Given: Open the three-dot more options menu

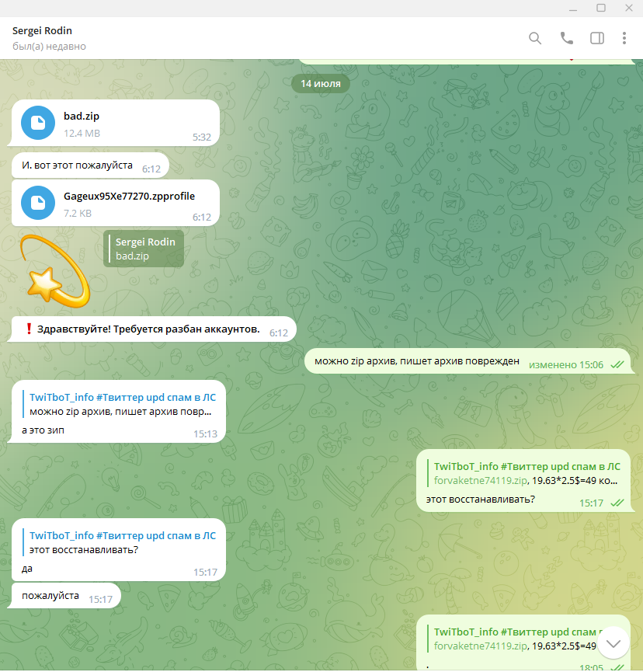Looking at the screenshot, I should tap(624, 38).
